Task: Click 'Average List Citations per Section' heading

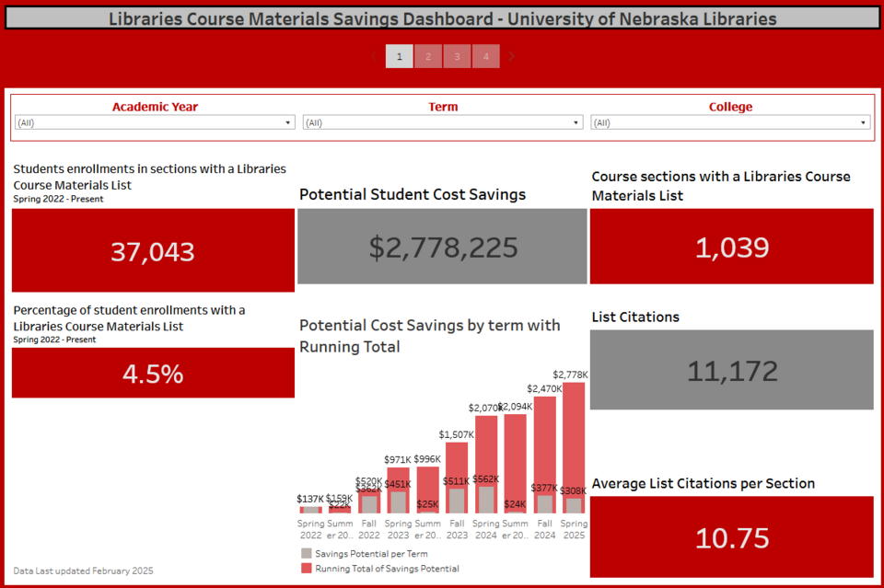Action: [x=703, y=483]
